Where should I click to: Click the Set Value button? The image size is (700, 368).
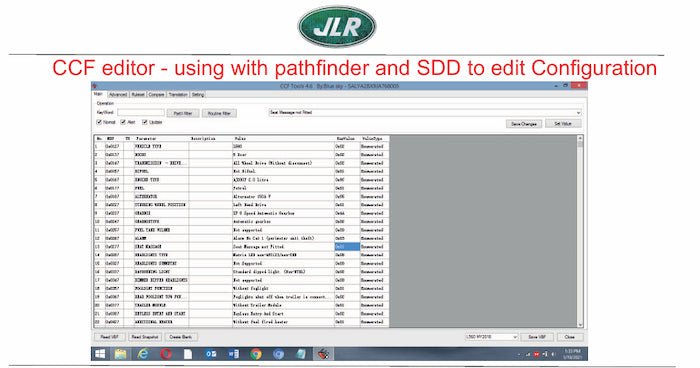pyautogui.click(x=563, y=124)
